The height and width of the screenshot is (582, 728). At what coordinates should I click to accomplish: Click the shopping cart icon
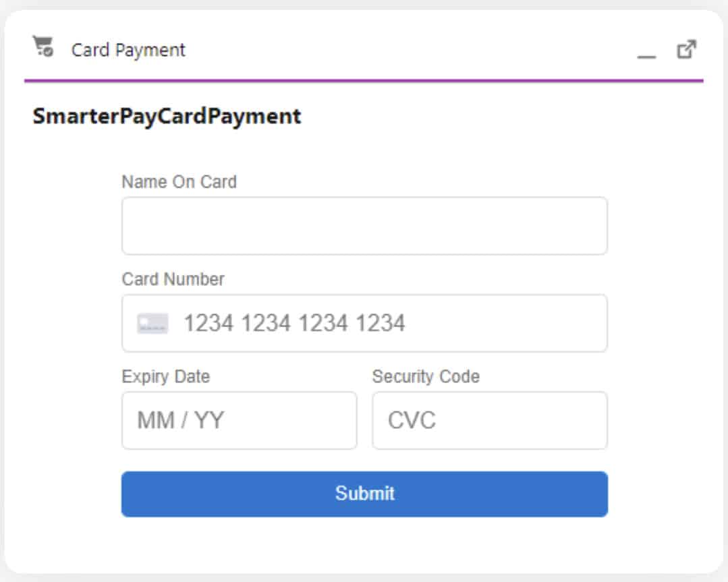click(43, 47)
